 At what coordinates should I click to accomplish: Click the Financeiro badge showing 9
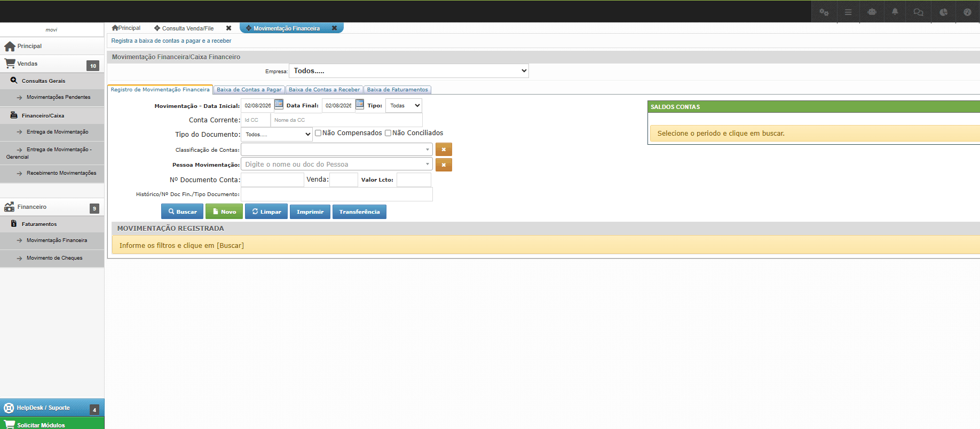(94, 208)
